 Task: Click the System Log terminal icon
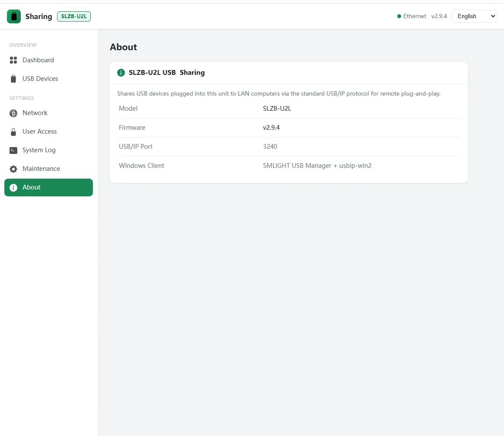point(13,151)
